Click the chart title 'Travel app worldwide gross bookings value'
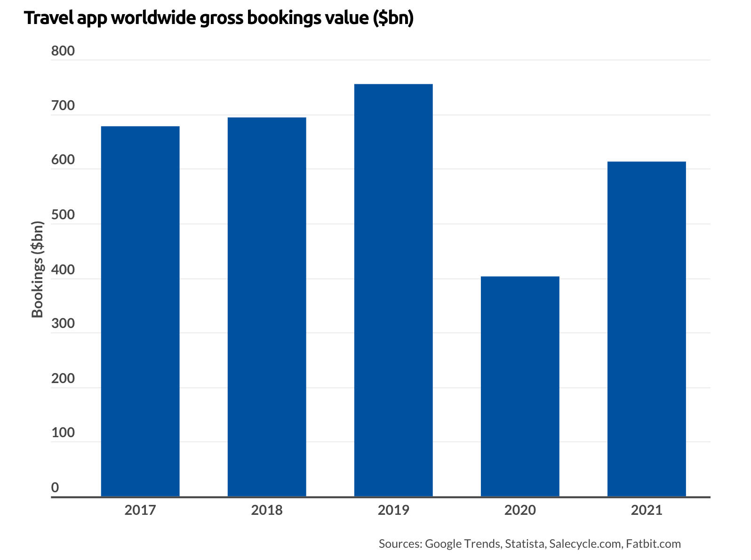This screenshot has height=560, width=751. click(219, 18)
